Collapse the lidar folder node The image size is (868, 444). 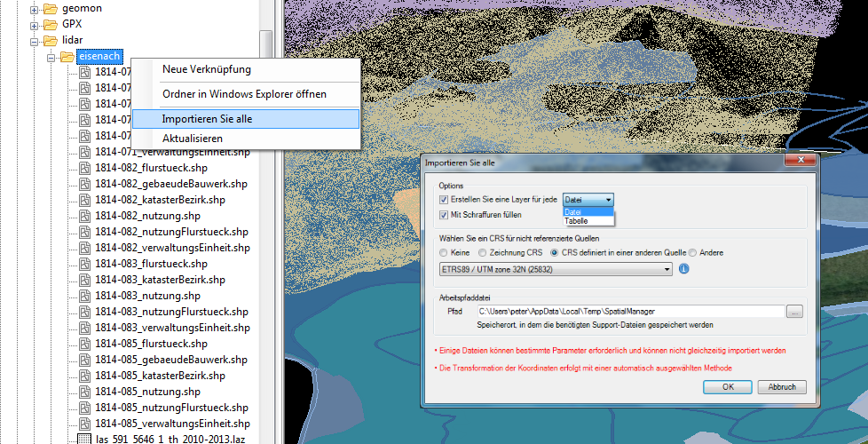tap(35, 41)
